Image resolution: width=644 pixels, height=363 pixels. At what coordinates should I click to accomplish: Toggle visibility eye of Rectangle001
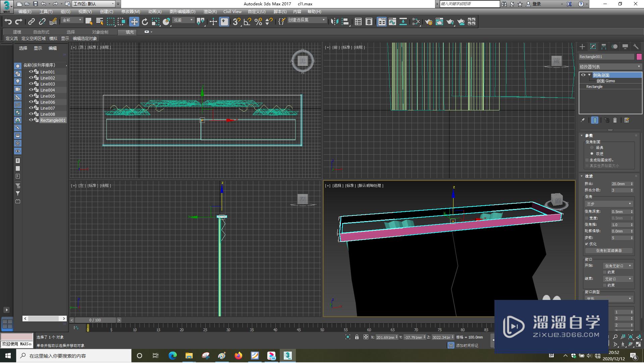[31, 120]
